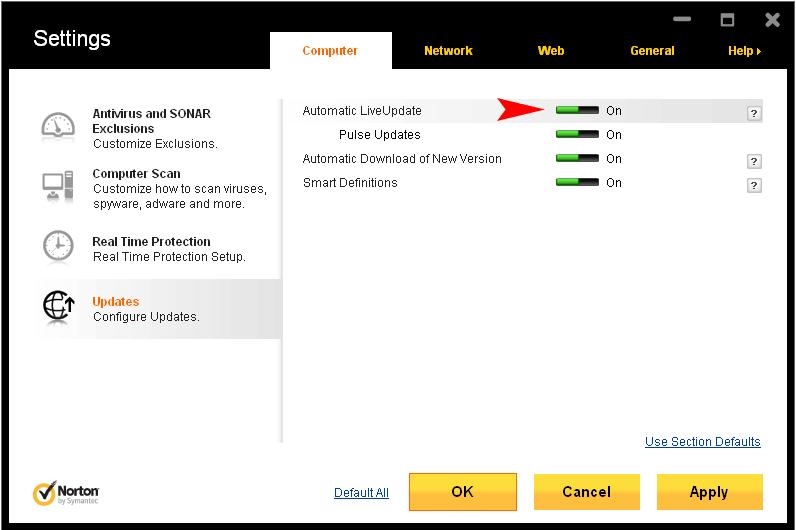
Task: Click the Norton by Symantec logo
Action: (x=66, y=493)
